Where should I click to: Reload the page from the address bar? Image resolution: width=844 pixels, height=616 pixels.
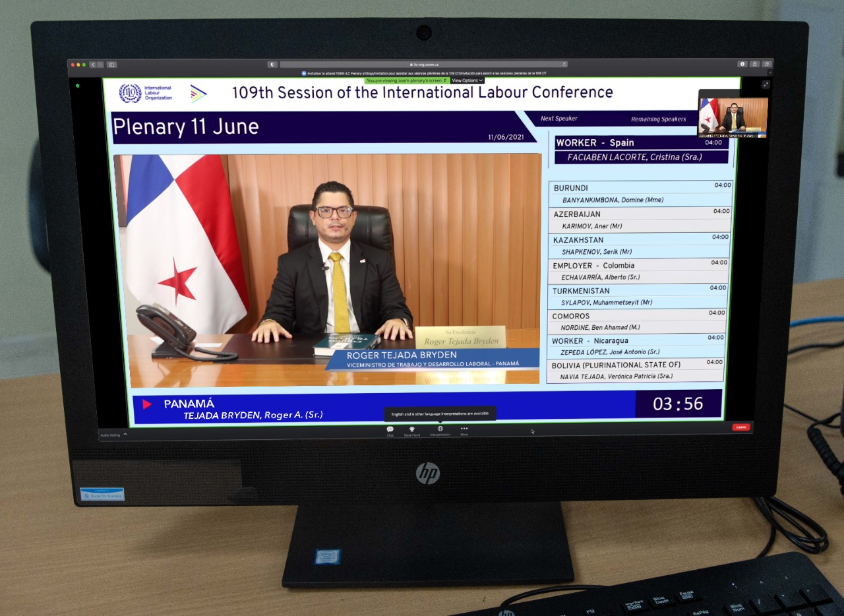pos(564,65)
